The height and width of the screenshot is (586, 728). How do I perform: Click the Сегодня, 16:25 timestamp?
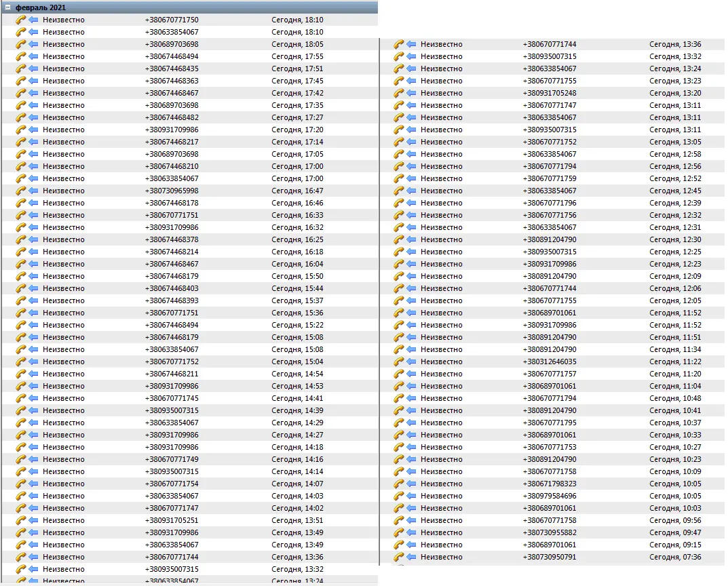coord(297,239)
